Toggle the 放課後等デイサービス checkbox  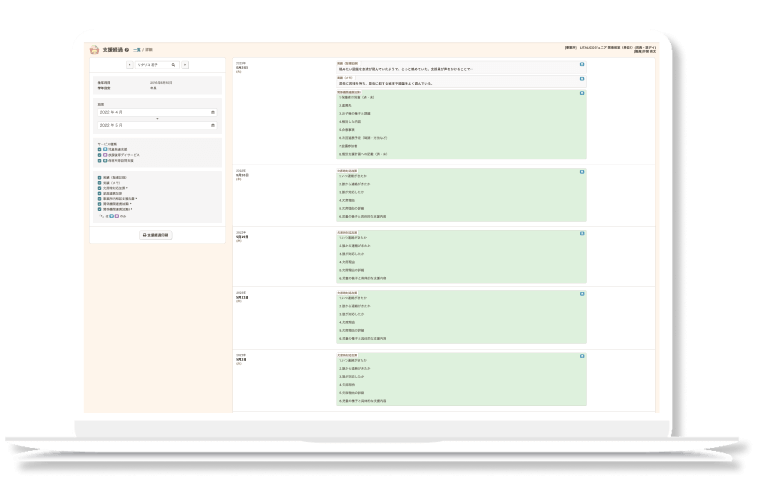point(100,155)
